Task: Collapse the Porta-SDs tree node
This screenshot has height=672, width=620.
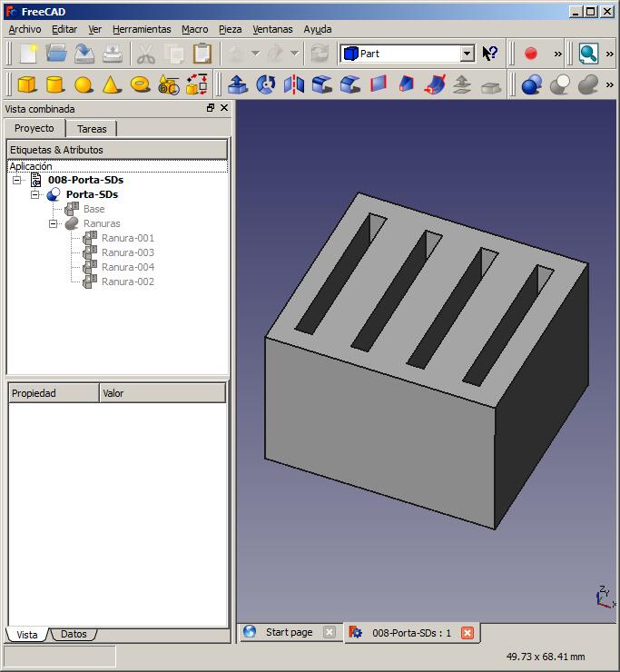Action: coord(35,194)
